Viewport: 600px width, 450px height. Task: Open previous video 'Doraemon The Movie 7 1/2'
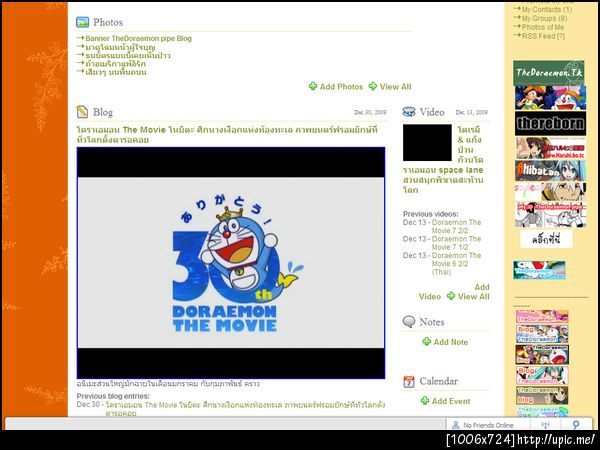pyautogui.click(x=456, y=243)
